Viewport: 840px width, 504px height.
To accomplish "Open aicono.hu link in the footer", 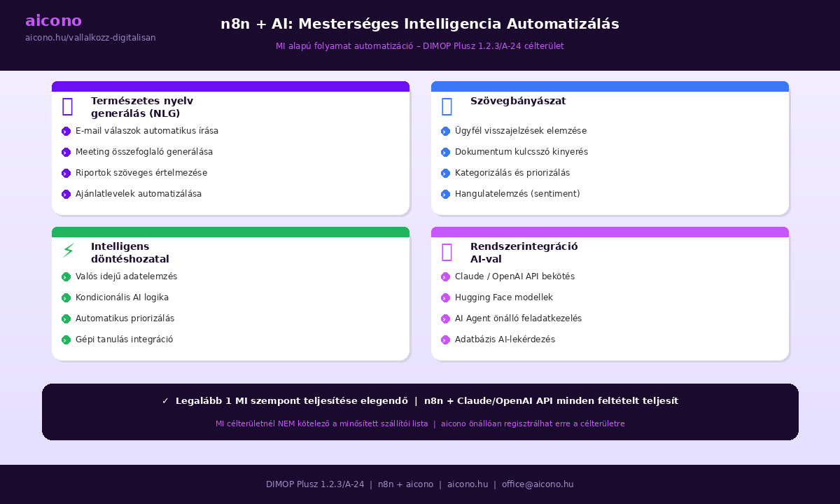I will point(468,484).
